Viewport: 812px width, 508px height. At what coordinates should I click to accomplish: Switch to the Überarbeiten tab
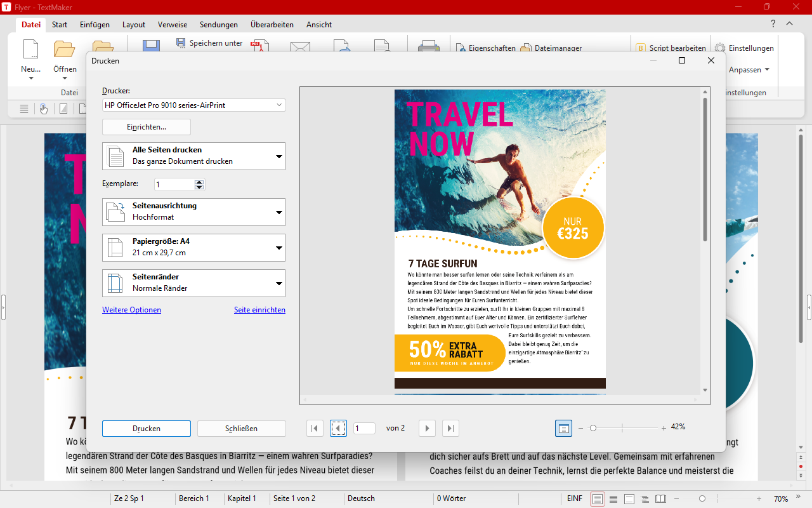(x=272, y=25)
